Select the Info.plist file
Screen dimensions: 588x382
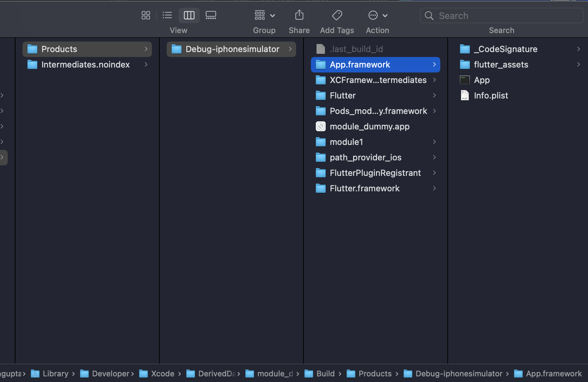pyautogui.click(x=491, y=95)
